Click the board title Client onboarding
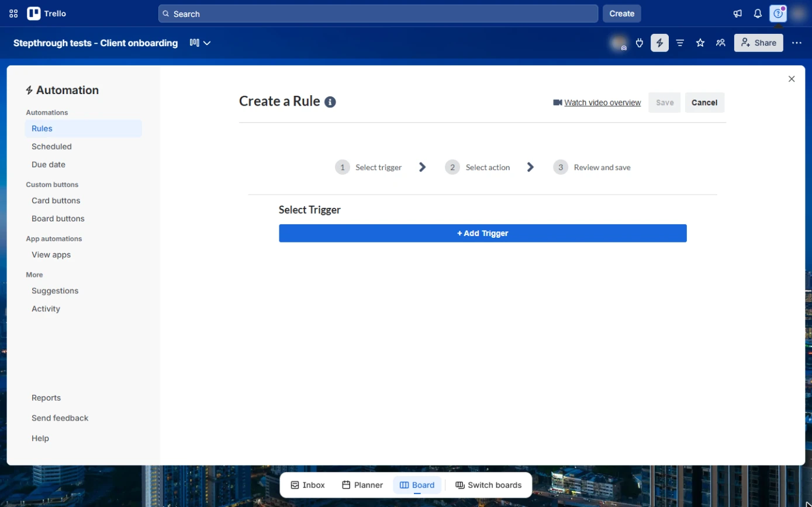812x507 pixels. pyautogui.click(x=95, y=43)
